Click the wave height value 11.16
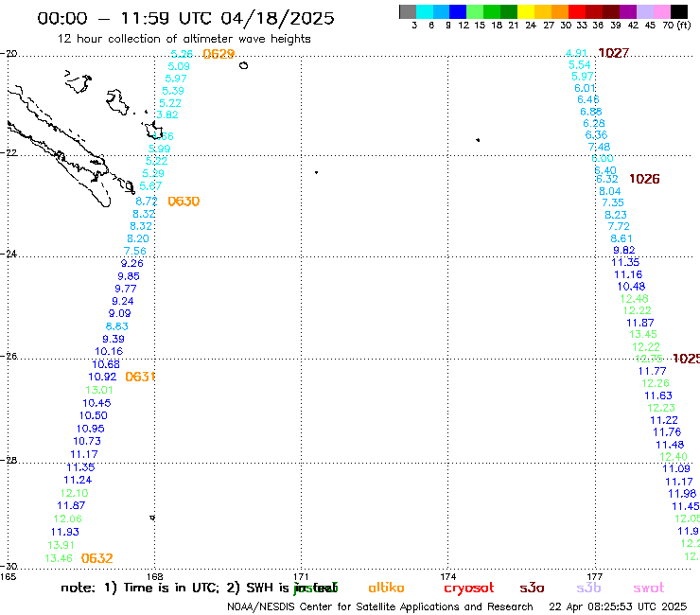The image size is (700, 615). click(x=628, y=274)
